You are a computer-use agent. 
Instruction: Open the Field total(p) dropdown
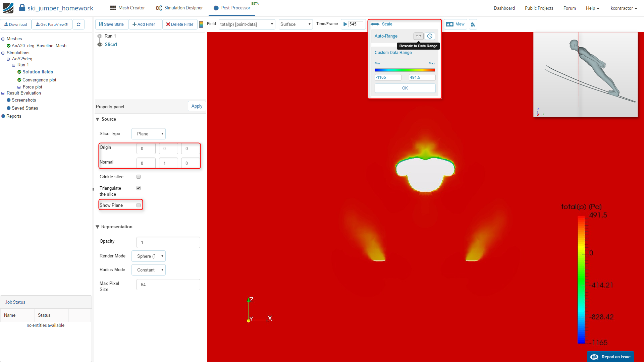coord(247,24)
